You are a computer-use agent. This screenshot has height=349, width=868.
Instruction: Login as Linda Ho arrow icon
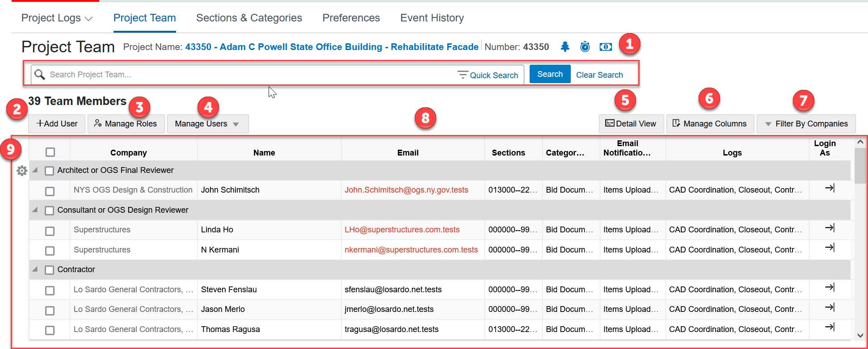click(830, 228)
